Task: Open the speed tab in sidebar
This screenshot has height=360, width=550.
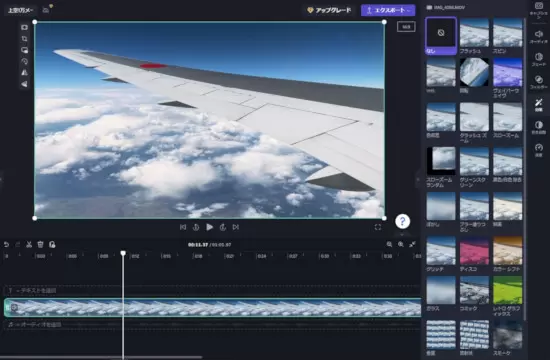Action: coord(538,150)
